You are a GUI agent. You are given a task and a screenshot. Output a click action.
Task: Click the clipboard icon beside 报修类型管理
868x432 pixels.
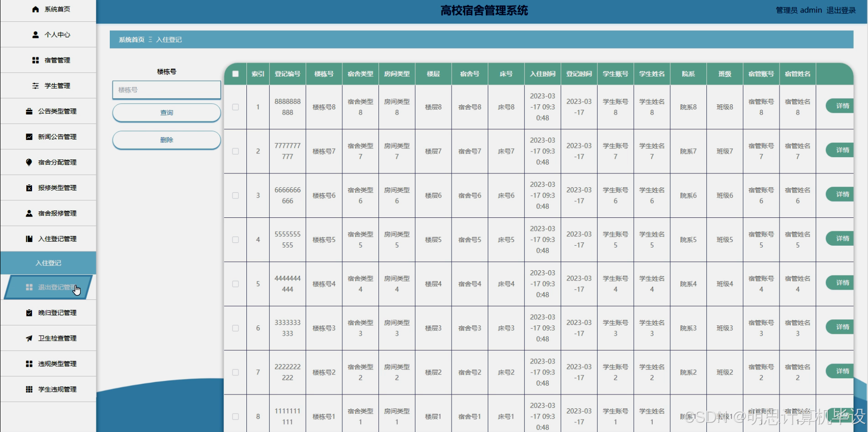point(29,188)
